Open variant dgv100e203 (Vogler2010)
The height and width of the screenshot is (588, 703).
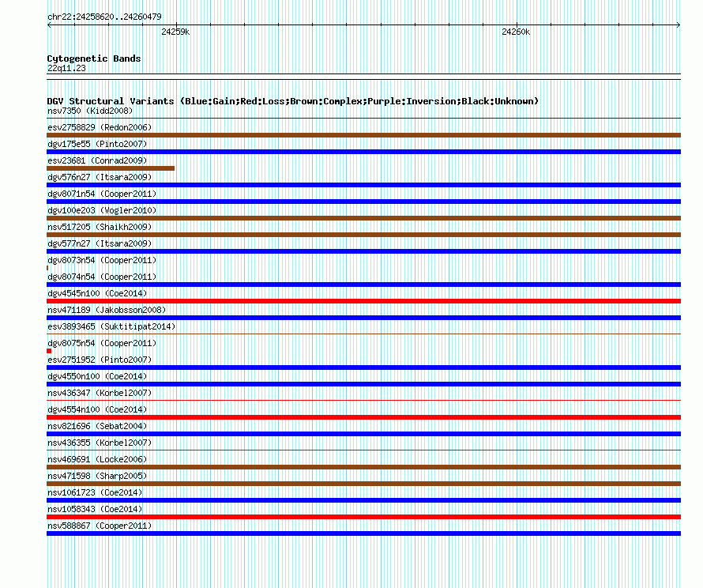click(102, 210)
